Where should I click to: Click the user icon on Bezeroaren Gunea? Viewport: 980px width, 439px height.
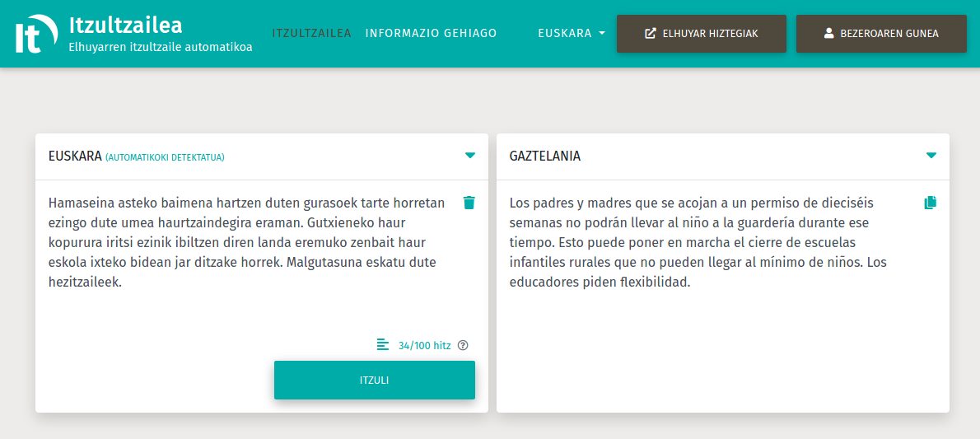click(x=829, y=34)
